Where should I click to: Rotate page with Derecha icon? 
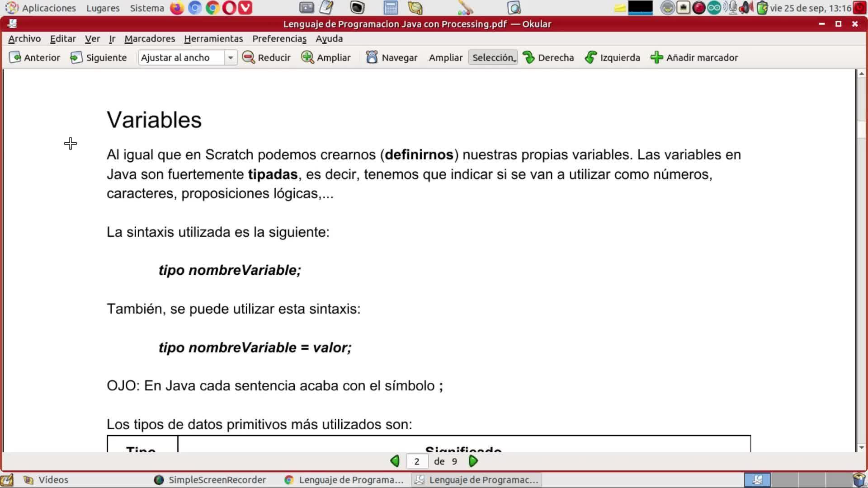pyautogui.click(x=528, y=57)
